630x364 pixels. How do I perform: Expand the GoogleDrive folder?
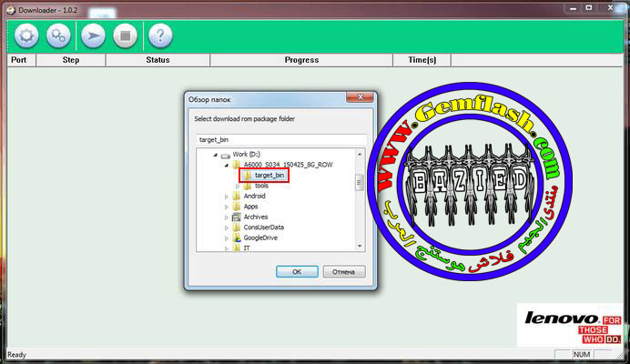click(x=227, y=238)
